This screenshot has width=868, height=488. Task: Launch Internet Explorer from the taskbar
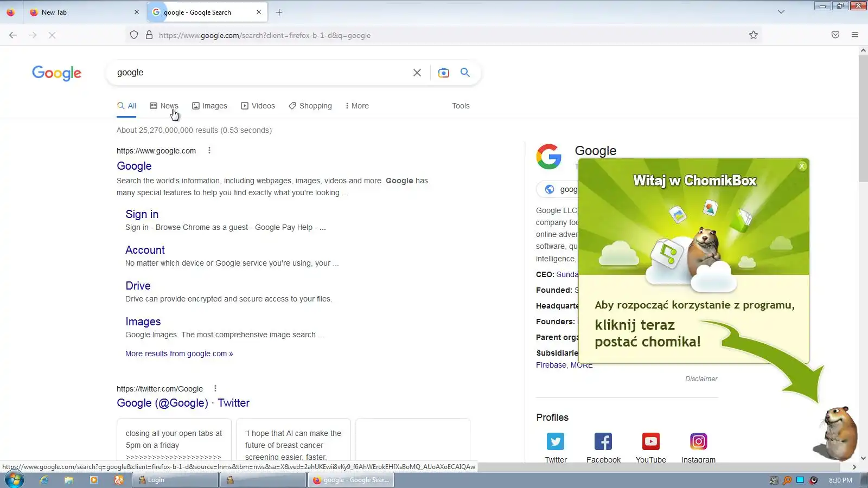(x=44, y=480)
